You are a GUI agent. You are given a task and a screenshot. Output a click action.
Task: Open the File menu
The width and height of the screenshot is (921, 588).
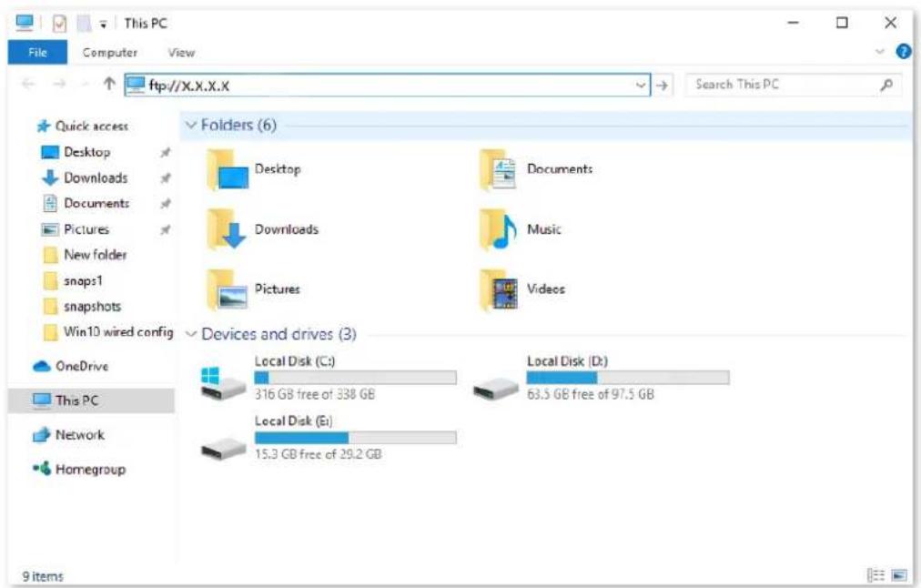[x=37, y=52]
